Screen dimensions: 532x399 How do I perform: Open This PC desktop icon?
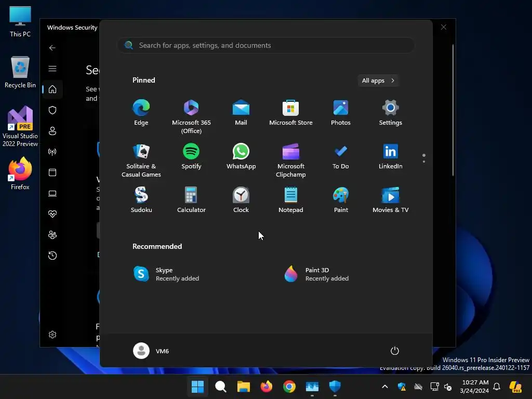click(x=20, y=22)
